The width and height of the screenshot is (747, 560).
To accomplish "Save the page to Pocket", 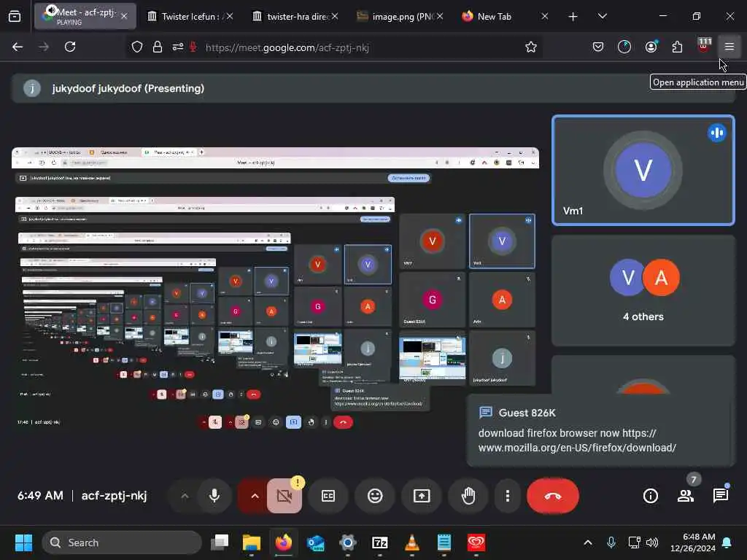I will (x=598, y=47).
